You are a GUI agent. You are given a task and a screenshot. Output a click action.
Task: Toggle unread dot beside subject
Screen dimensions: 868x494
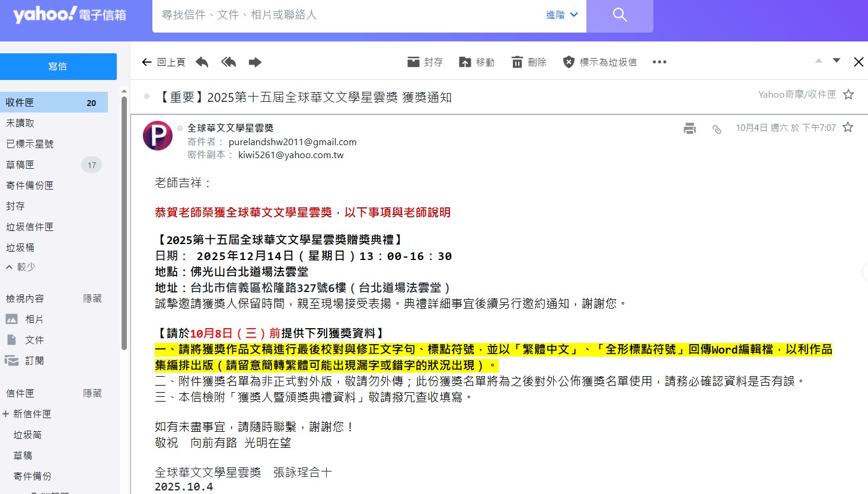[x=147, y=97]
